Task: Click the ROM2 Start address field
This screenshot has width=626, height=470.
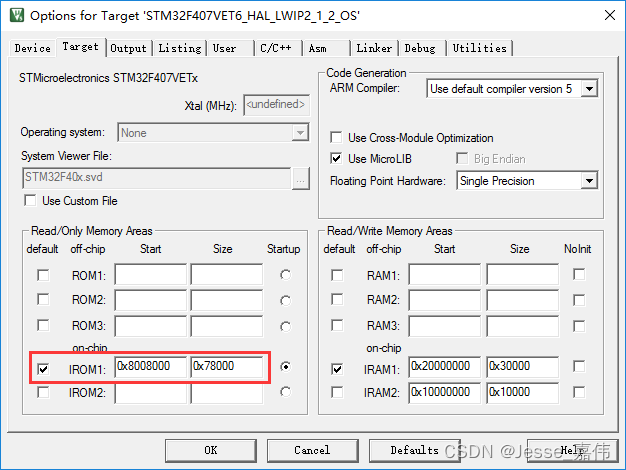Action: click(x=151, y=300)
